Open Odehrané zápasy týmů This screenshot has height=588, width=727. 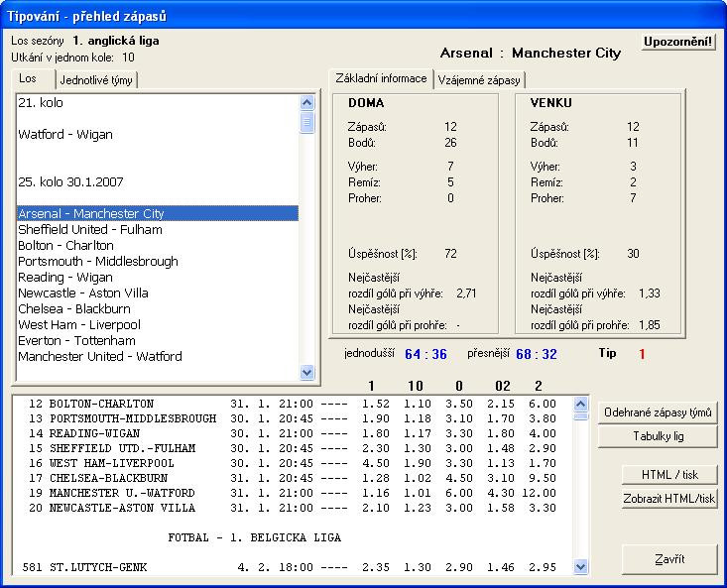(x=658, y=412)
